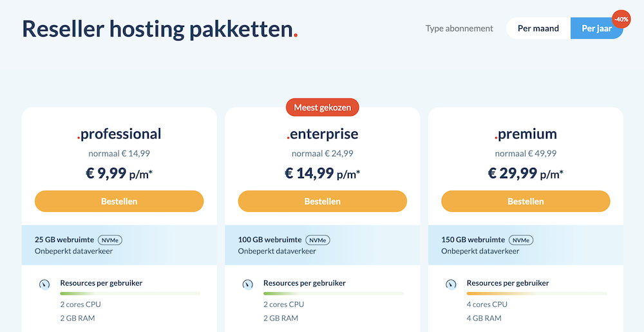
Task: Click the -40% discount badge
Action: [x=621, y=20]
